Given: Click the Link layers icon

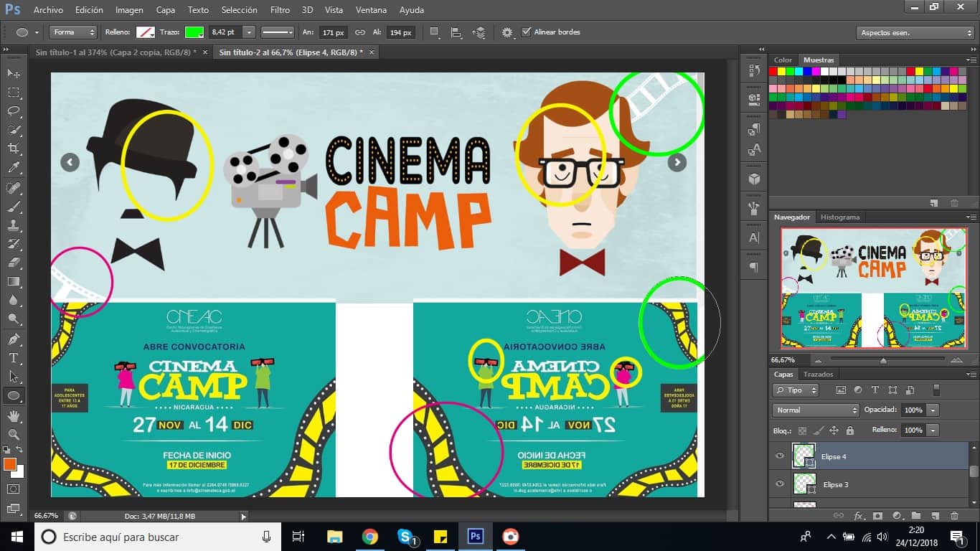Looking at the screenshot, I should (x=839, y=516).
